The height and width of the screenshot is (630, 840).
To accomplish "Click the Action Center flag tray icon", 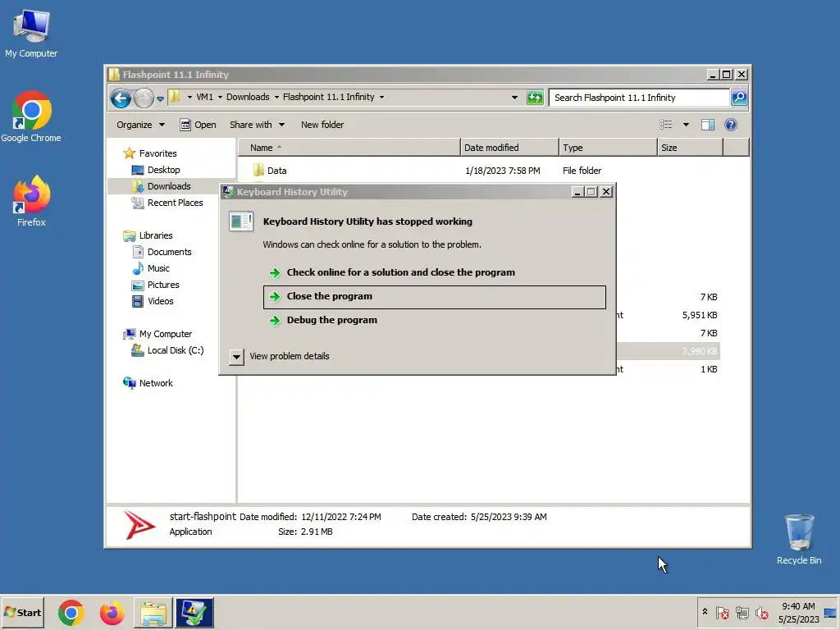I will 722,613.
